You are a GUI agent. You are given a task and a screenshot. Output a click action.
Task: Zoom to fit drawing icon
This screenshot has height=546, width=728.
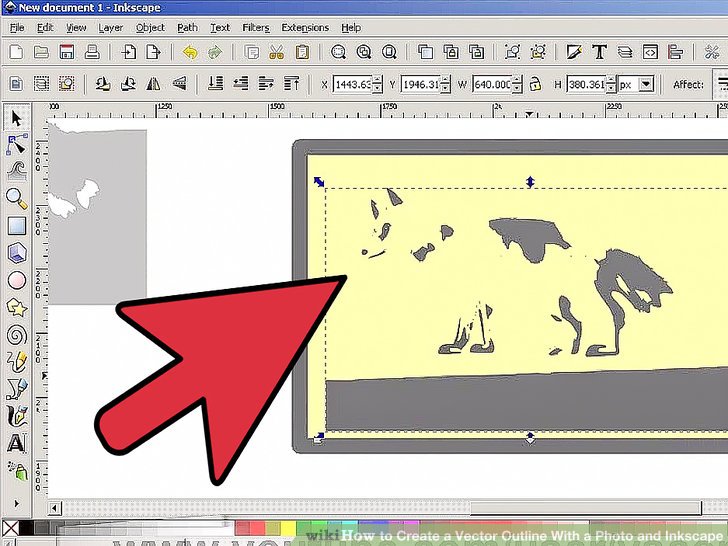coord(364,52)
